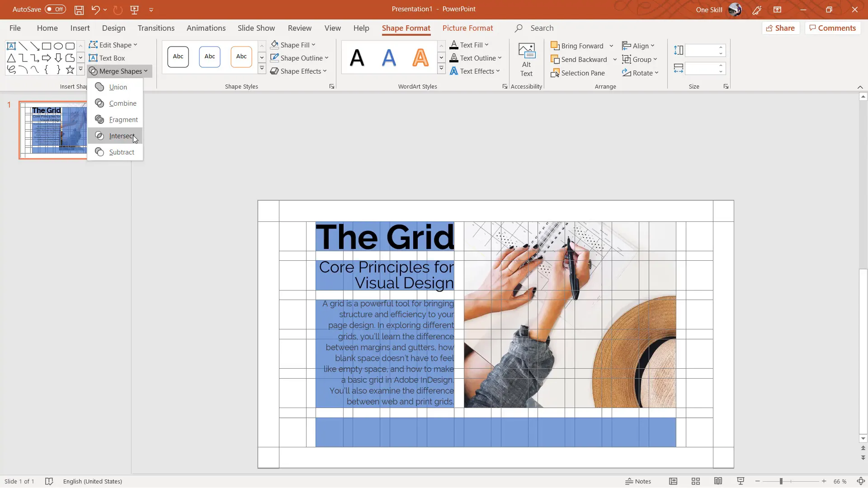
Task: Choose Combine from Merge Shapes menu
Action: pos(115,103)
